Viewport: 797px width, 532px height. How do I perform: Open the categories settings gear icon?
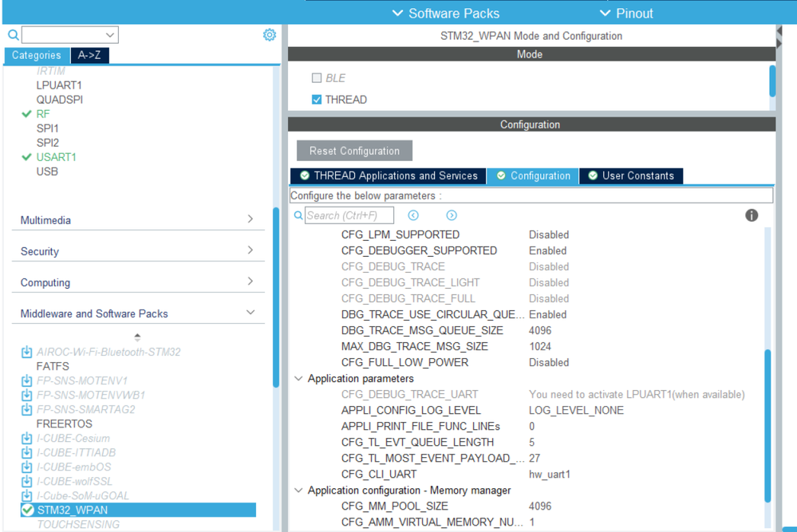(x=270, y=34)
